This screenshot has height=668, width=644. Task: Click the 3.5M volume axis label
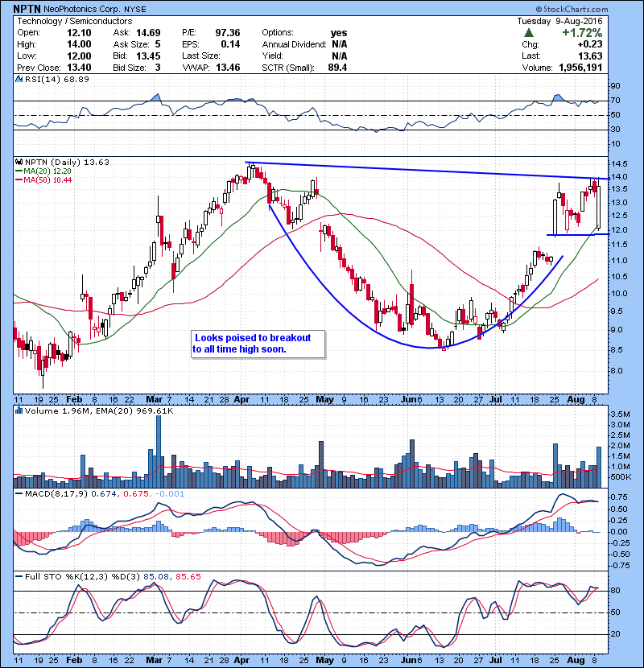620,414
